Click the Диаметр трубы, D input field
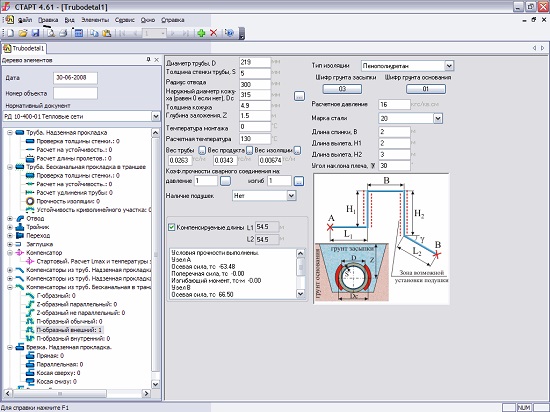Image resolution: width=550 pixels, height=412 pixels. (x=255, y=63)
